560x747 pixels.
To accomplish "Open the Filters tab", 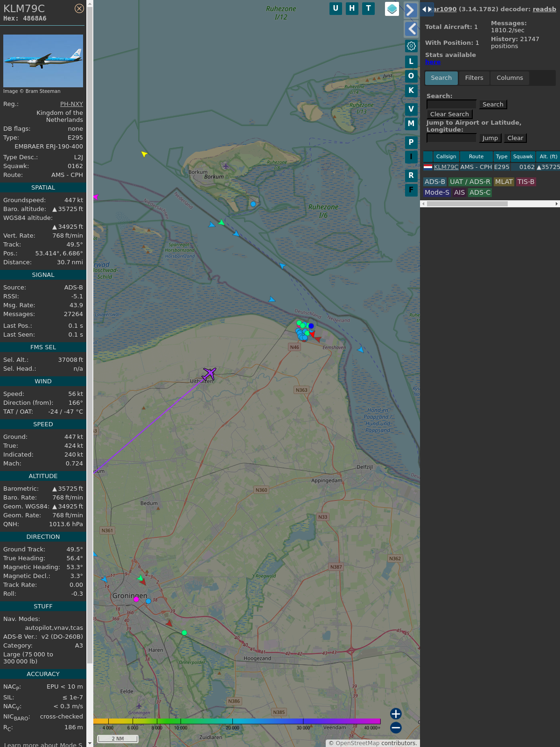I will click(474, 78).
